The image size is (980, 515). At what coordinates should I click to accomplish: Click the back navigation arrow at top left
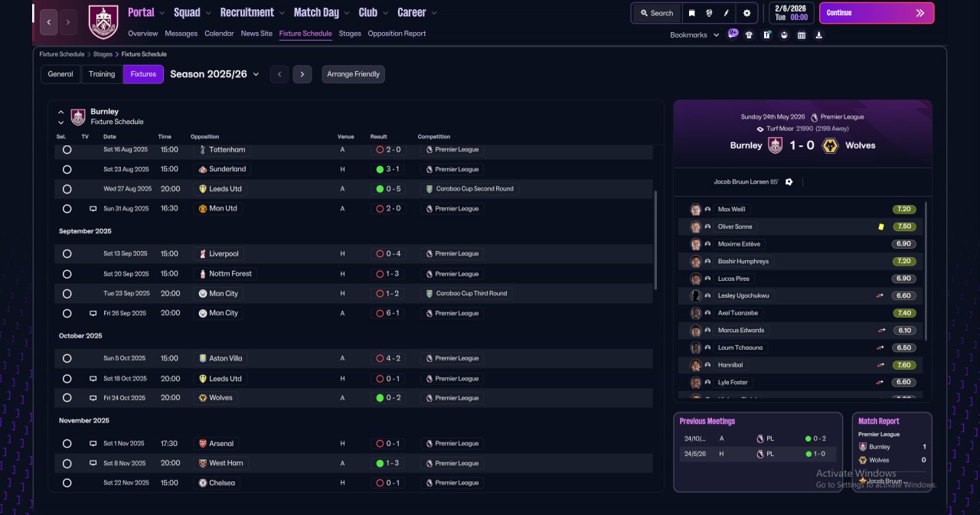pos(49,22)
